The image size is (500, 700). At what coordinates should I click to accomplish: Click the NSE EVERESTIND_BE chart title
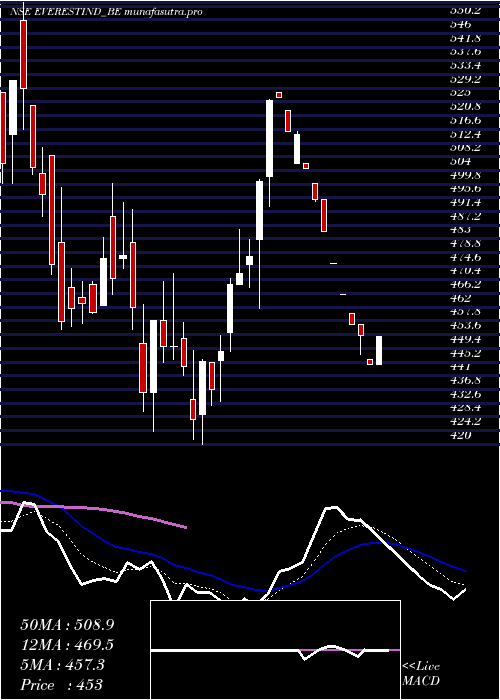pyautogui.click(x=106, y=12)
